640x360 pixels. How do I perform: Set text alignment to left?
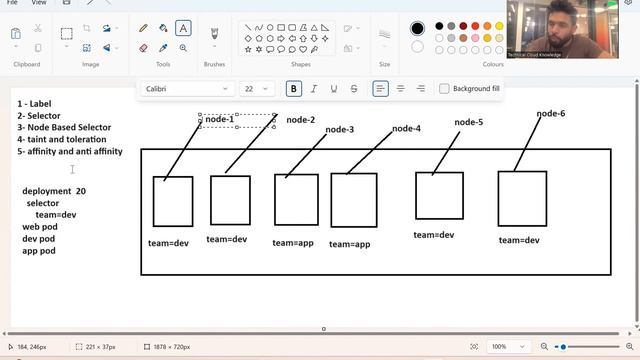[x=380, y=89]
